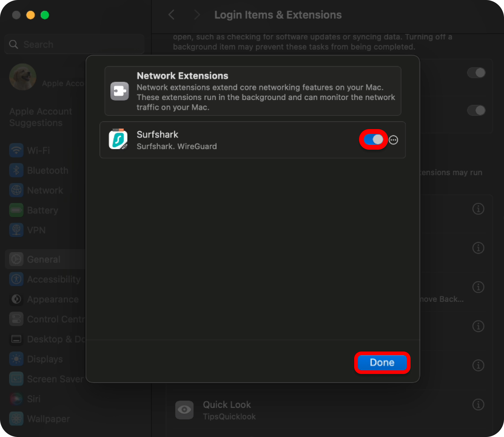Go back using the back chevron

[172, 15]
